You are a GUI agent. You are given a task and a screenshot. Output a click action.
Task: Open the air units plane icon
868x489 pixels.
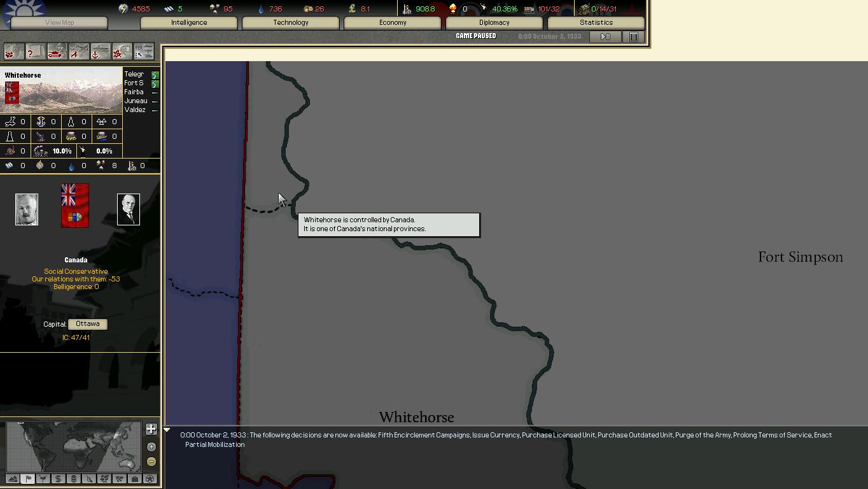[79, 52]
